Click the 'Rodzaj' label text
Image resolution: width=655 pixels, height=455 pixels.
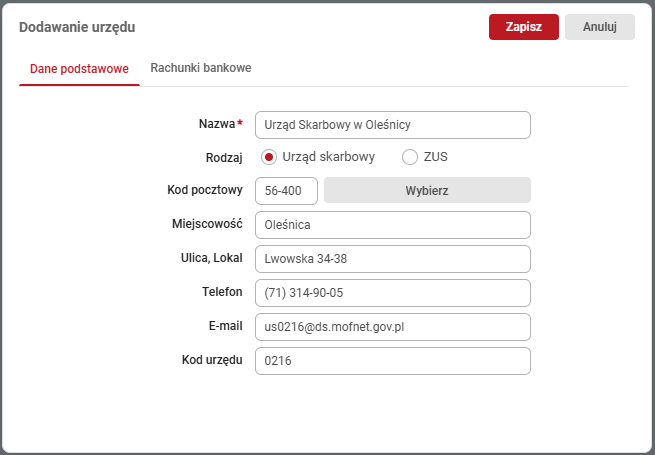coord(223,157)
